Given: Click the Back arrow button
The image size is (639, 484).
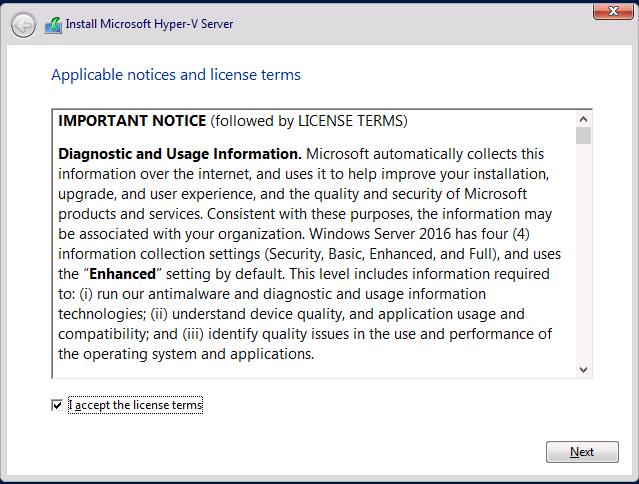Looking at the screenshot, I should (23, 26).
